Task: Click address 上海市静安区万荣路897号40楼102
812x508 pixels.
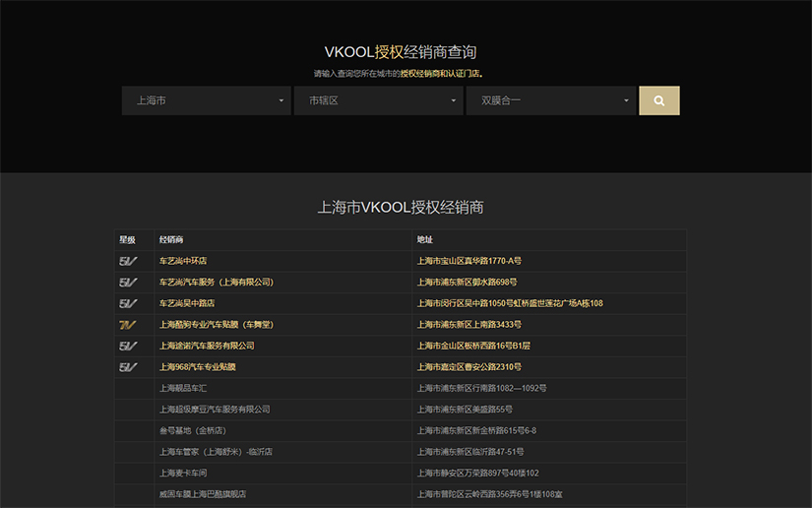Action: point(478,474)
